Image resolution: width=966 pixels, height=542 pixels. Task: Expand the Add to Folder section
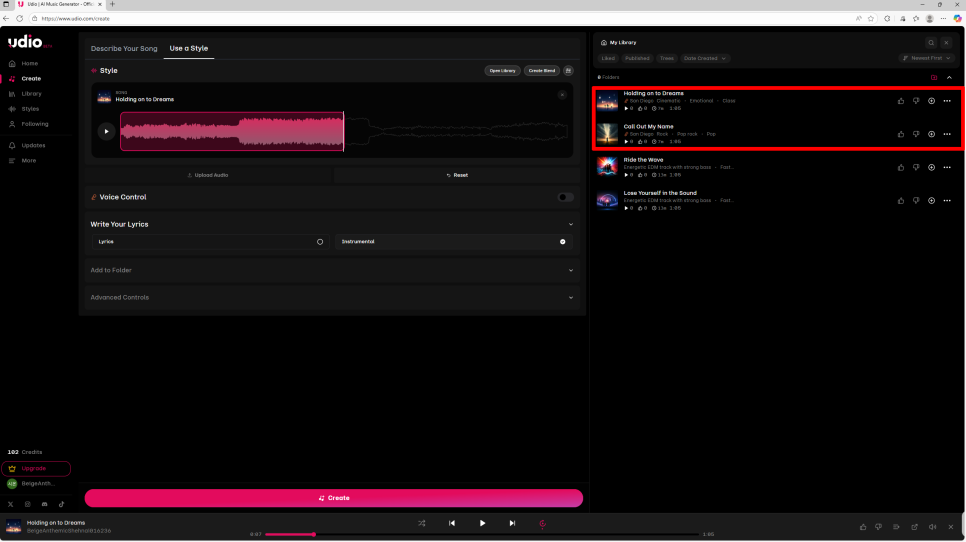(x=570, y=270)
